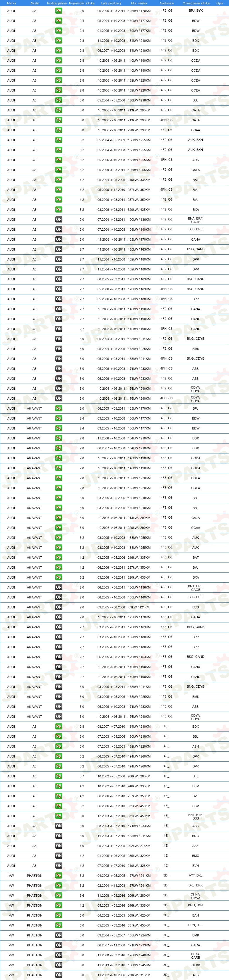
Task: Click petrol icon in A6 BPJ, BYK row
Action: 59,11
